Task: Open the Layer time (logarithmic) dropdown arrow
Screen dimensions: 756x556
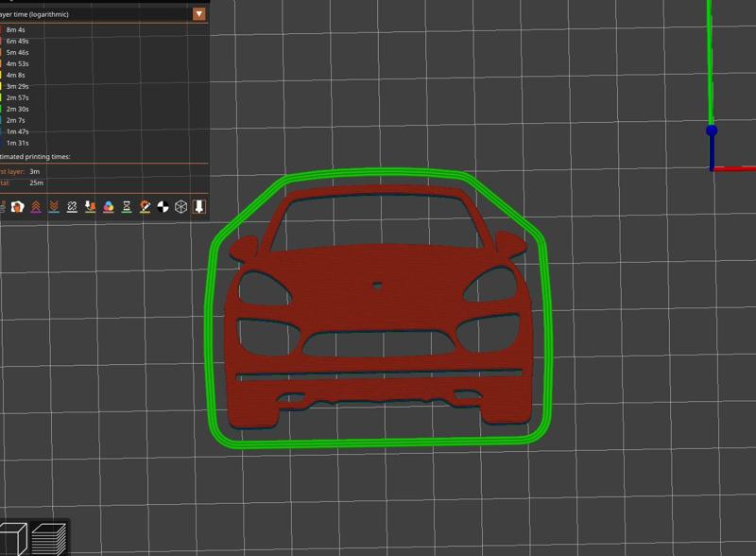Action: pos(199,14)
